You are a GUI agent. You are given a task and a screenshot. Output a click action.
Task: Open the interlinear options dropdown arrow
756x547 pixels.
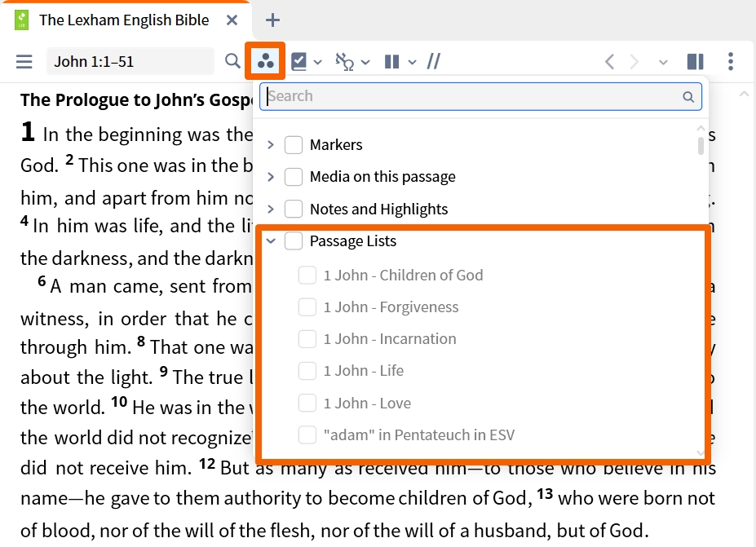pos(365,62)
